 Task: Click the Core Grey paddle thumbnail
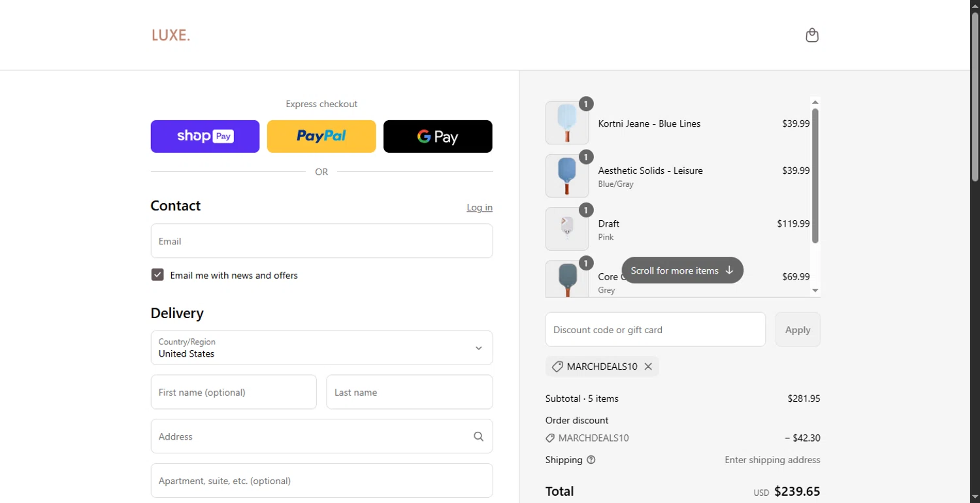[x=567, y=279]
